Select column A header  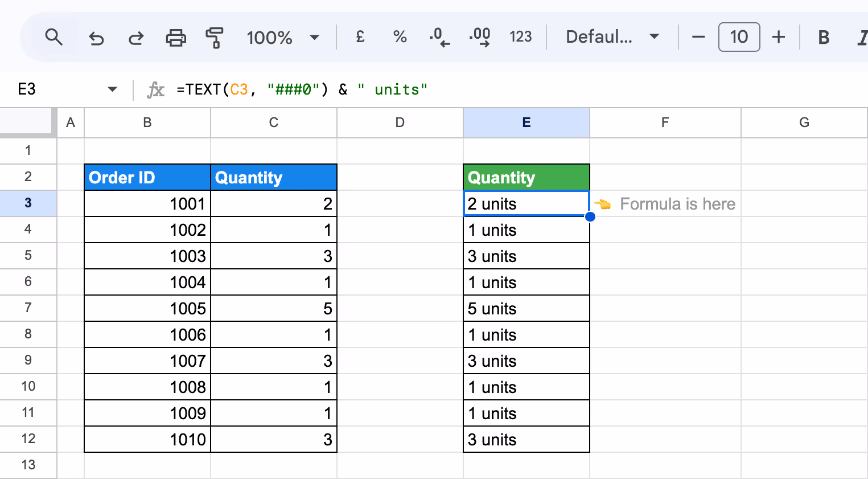pos(71,122)
